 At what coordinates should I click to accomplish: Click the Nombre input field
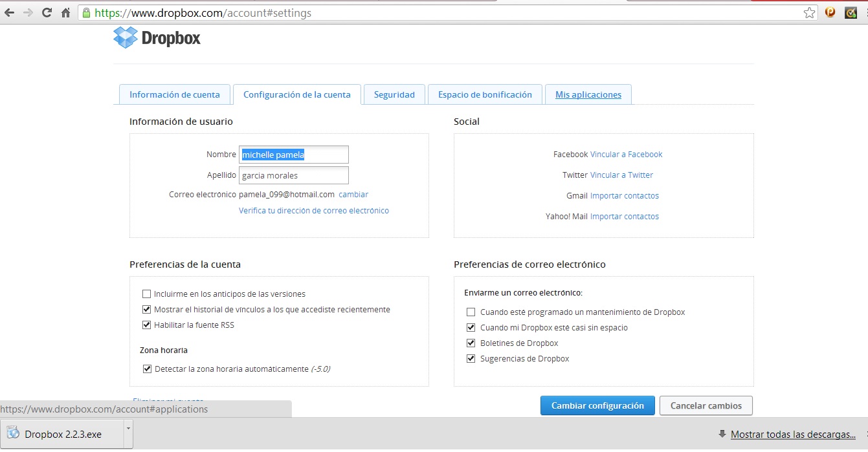click(x=294, y=155)
